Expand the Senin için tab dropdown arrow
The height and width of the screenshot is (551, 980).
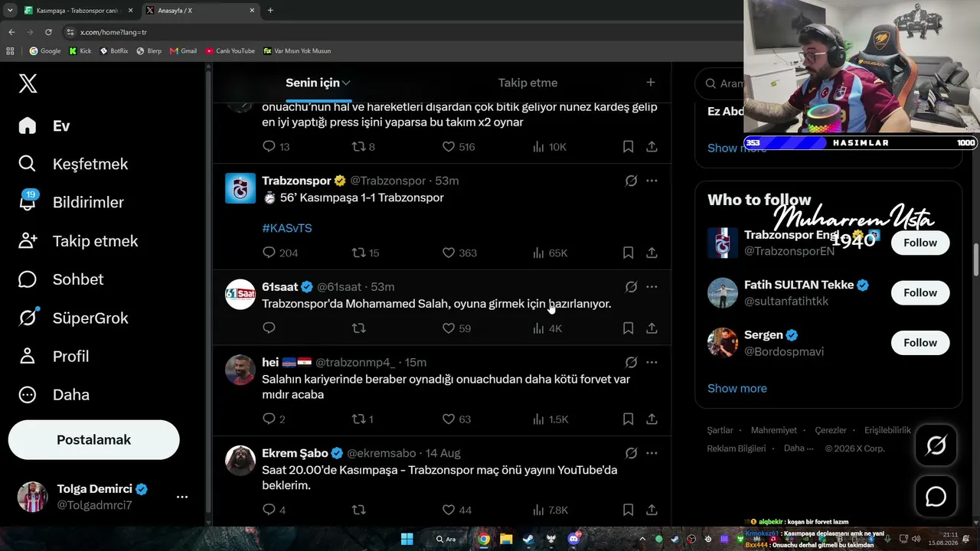pyautogui.click(x=346, y=83)
